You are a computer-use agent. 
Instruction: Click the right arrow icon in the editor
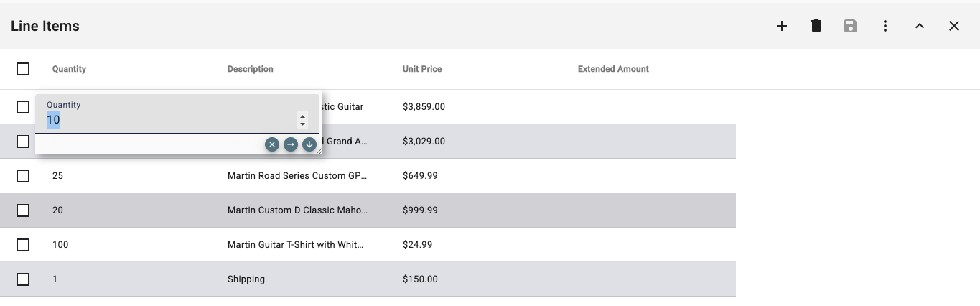(x=291, y=144)
